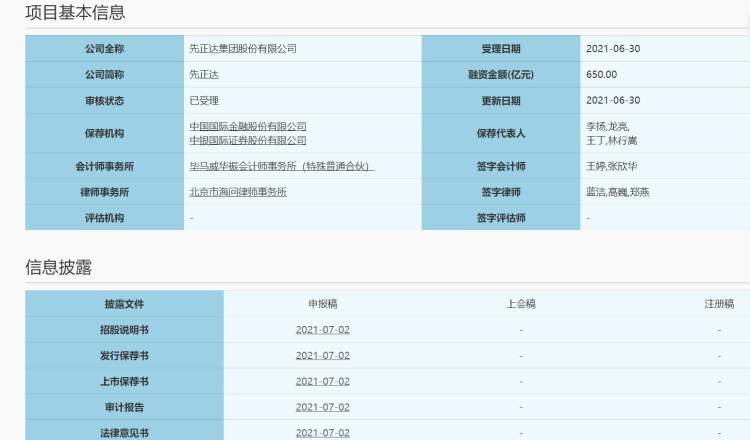Open the 北京市海问律师事务所 law firm link
Viewport: 750px width, 440px height.
click(x=238, y=192)
